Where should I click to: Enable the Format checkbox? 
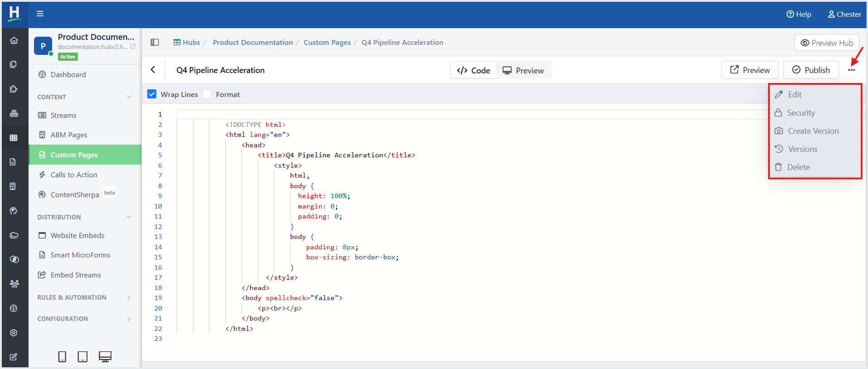tap(207, 94)
